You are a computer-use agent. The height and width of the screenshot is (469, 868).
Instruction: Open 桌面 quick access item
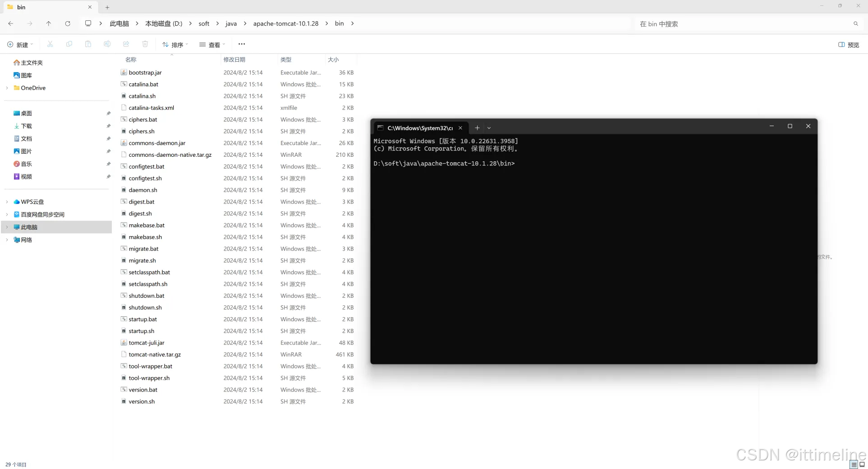click(x=23, y=114)
